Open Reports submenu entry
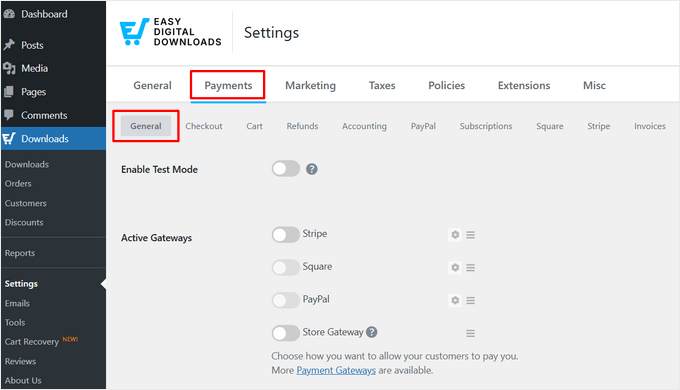The height and width of the screenshot is (390, 680). [x=20, y=253]
